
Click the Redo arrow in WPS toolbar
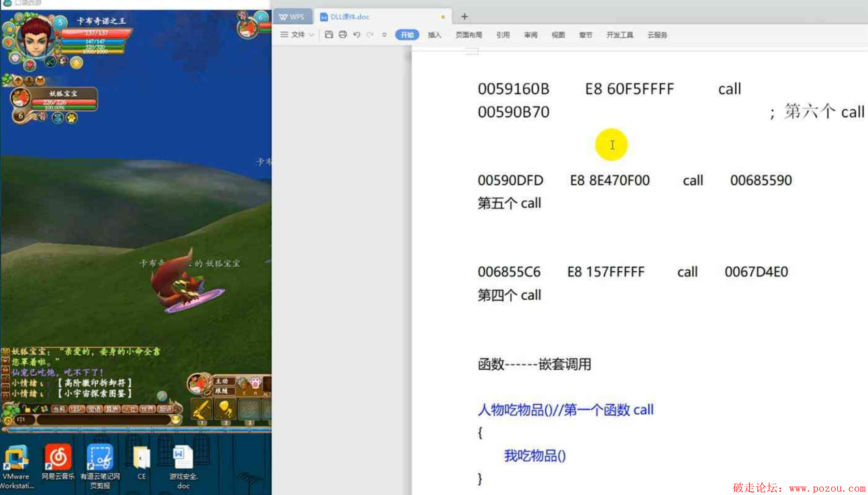pos(370,35)
